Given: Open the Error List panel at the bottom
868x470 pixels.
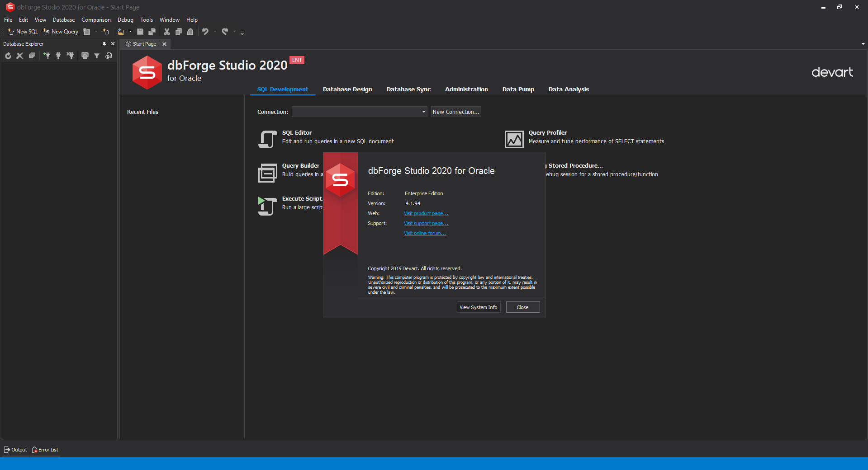Looking at the screenshot, I should pos(45,450).
